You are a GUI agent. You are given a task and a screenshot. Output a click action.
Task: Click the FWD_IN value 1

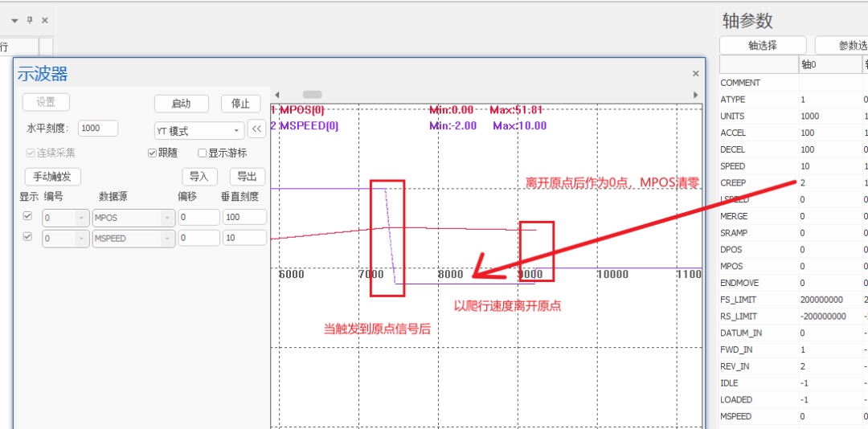pos(803,349)
